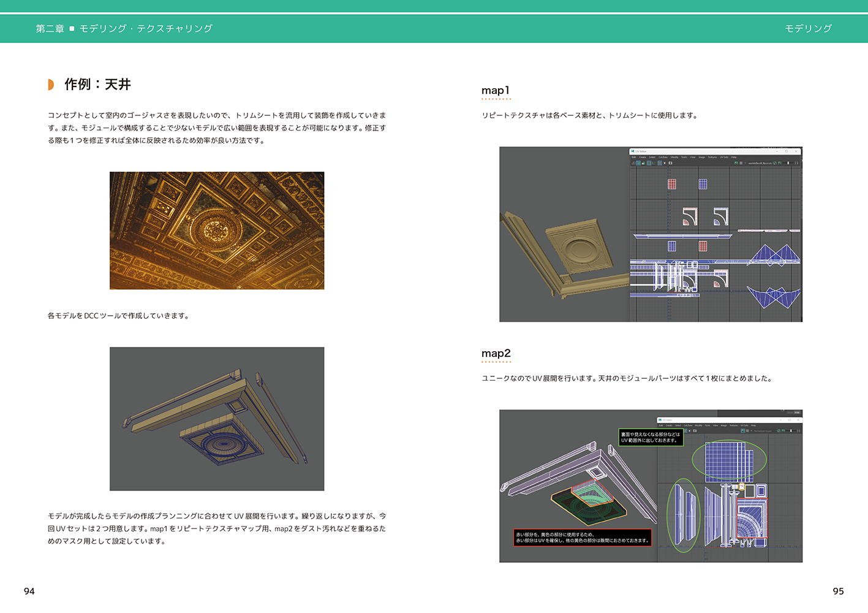The image size is (868, 613).
Task: Click UV snapshot camera icon in map1 UV Editor
Action: [x=670, y=163]
